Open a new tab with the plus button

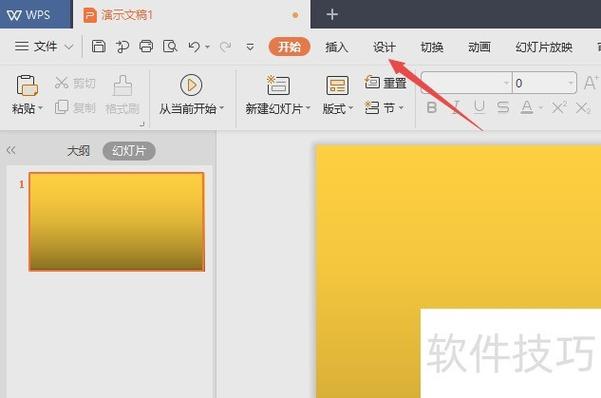(x=332, y=15)
